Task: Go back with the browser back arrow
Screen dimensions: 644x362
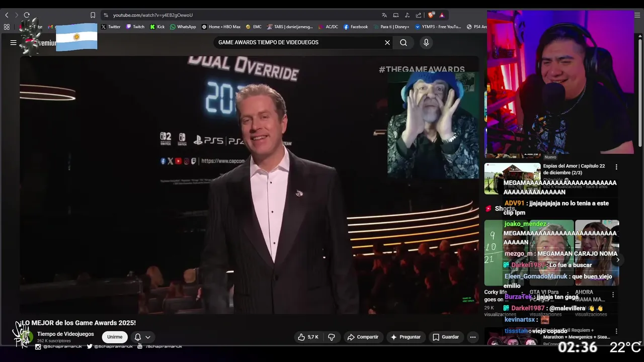Action: [x=7, y=15]
